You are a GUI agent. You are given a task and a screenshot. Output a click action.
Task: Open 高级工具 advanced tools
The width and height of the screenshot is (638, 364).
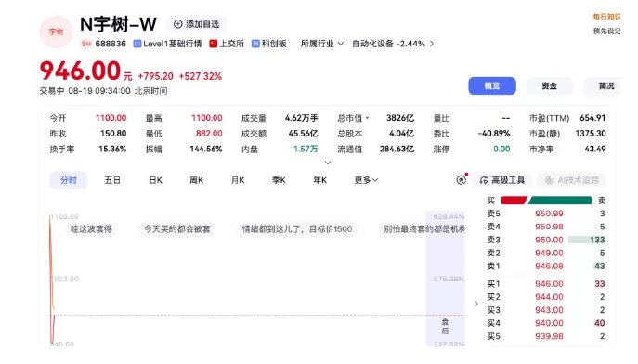[x=502, y=180]
